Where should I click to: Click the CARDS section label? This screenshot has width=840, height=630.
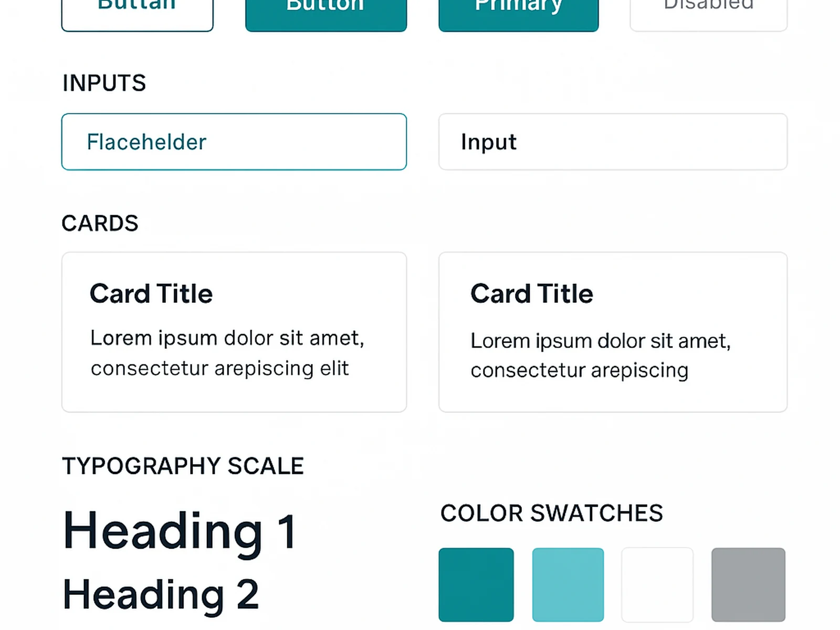click(100, 223)
